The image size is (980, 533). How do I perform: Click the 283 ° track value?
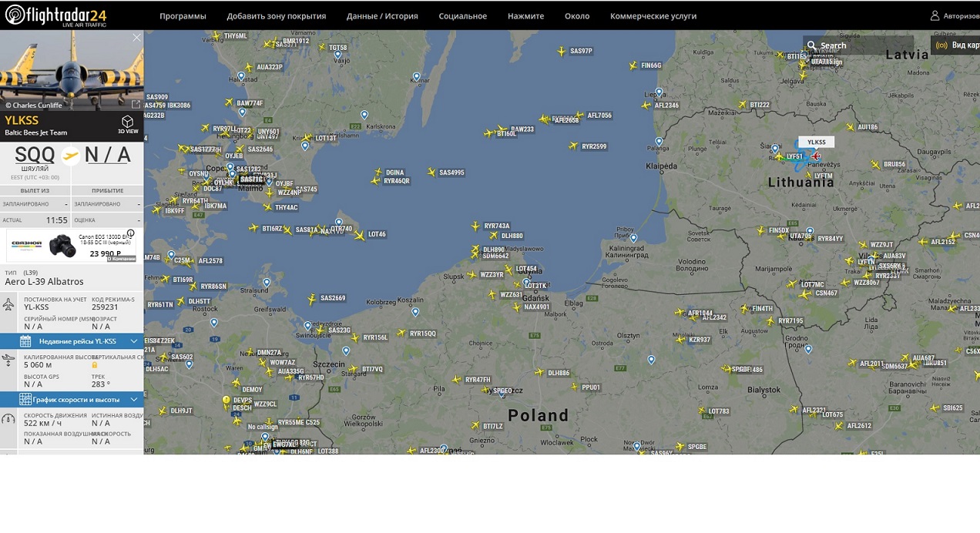point(101,384)
